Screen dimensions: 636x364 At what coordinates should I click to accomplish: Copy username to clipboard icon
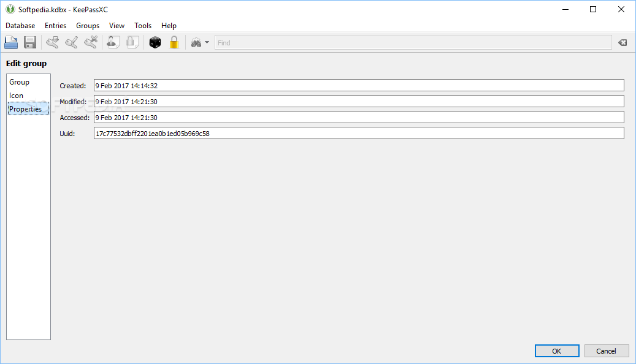point(113,42)
